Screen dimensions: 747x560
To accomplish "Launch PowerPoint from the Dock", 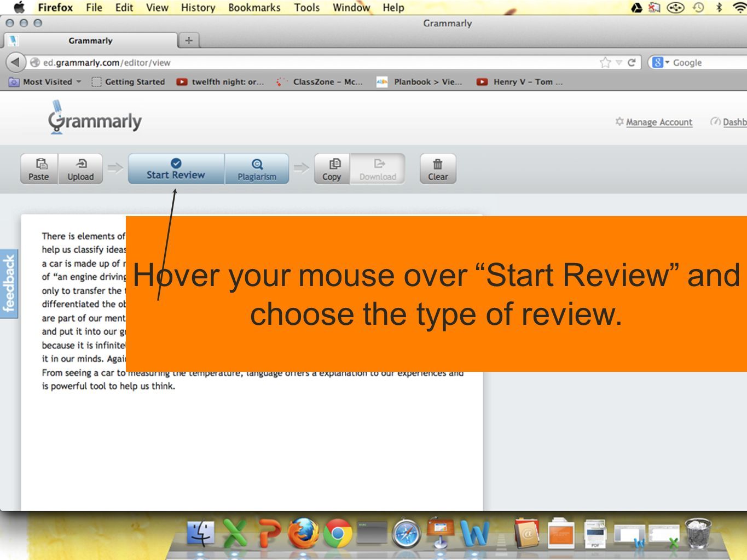I will pos(269,533).
